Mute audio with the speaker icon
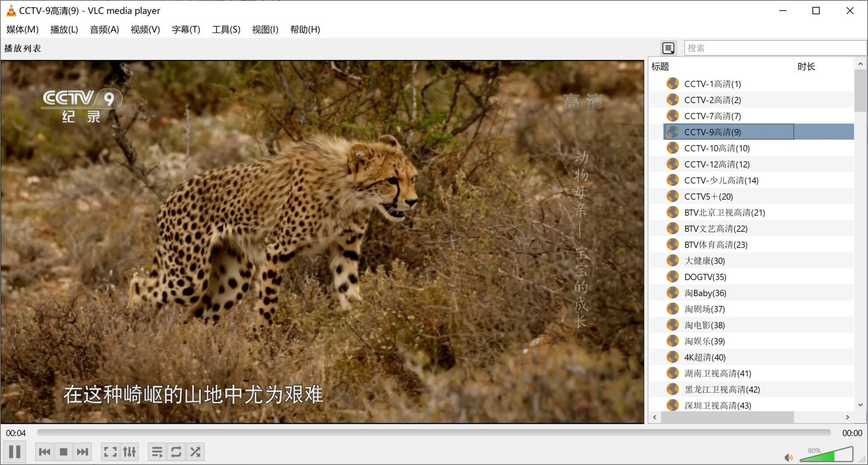This screenshot has width=868, height=465. (x=788, y=457)
